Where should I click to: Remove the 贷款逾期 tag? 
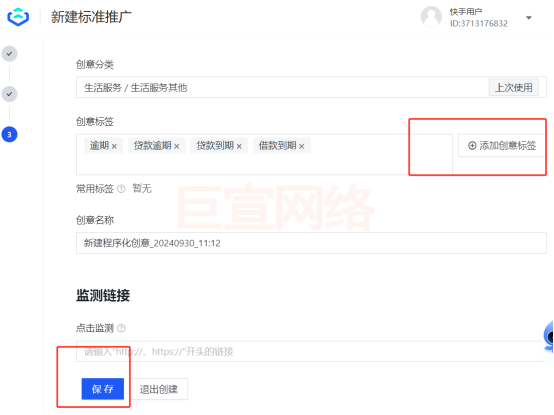pyautogui.click(x=177, y=146)
